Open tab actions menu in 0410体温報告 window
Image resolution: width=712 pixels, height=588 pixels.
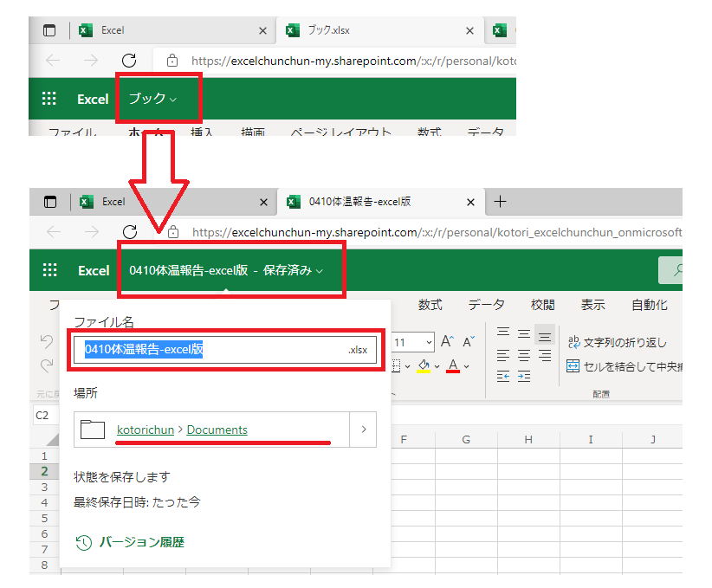tap(50, 202)
